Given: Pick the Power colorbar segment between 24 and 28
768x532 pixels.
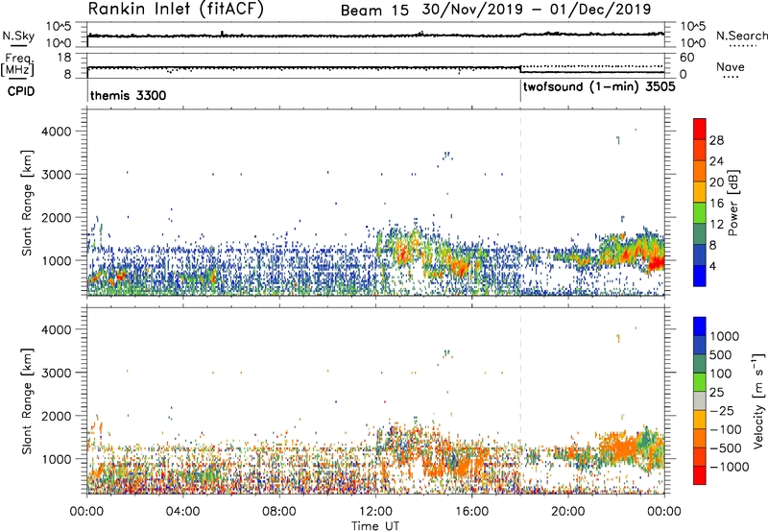Looking at the screenshot, I should tap(700, 150).
